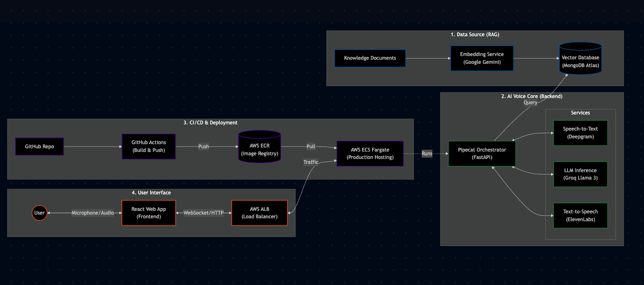This screenshot has height=285, width=644.
Task: Click the Services container heading
Action: 580,112
